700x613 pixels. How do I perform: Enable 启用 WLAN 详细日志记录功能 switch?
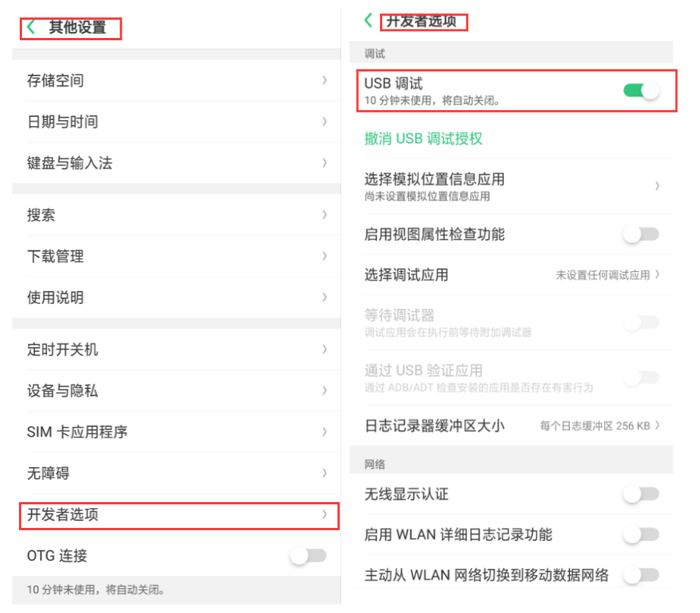[641, 535]
